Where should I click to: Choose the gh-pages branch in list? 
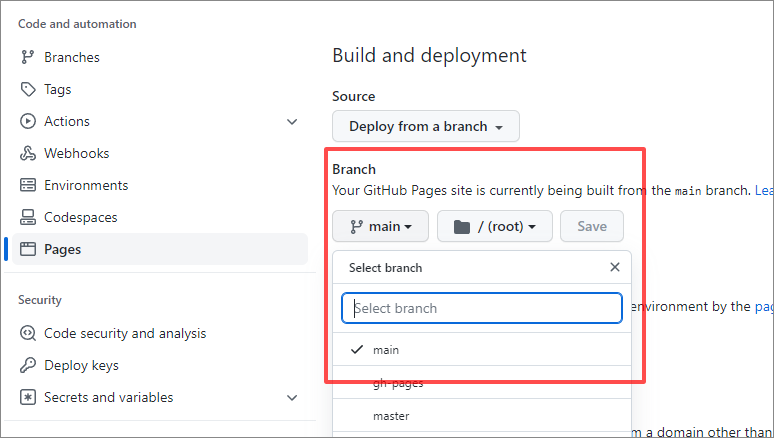click(482, 383)
